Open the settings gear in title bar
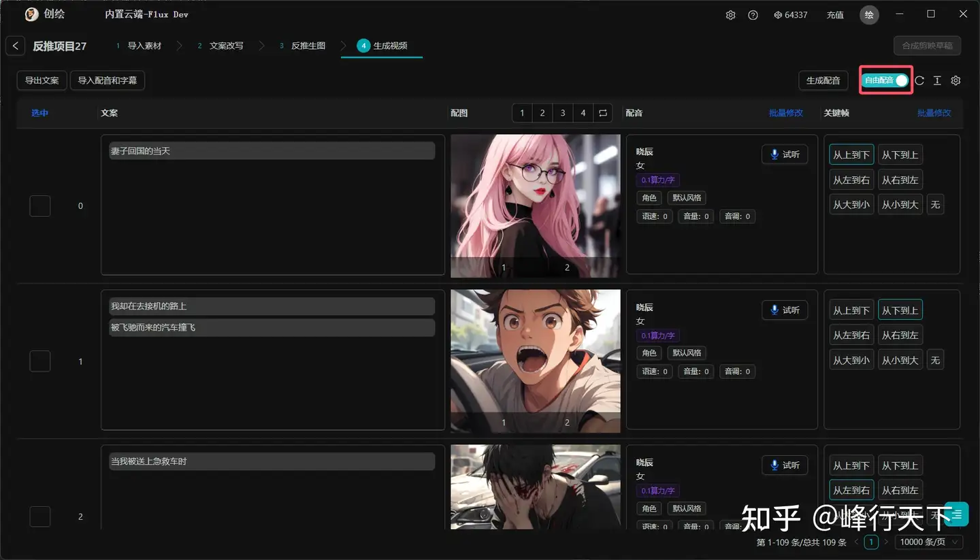Image resolution: width=980 pixels, height=560 pixels. point(730,15)
